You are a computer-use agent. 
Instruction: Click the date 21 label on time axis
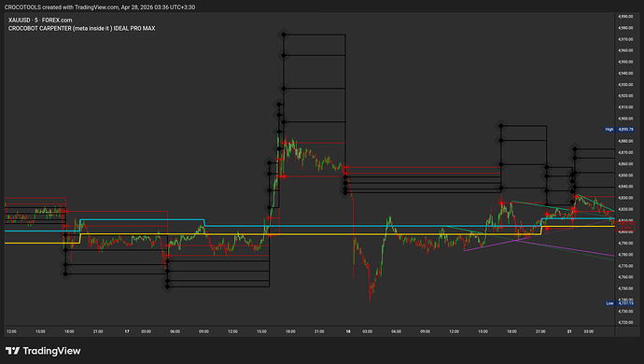pyautogui.click(x=569, y=331)
